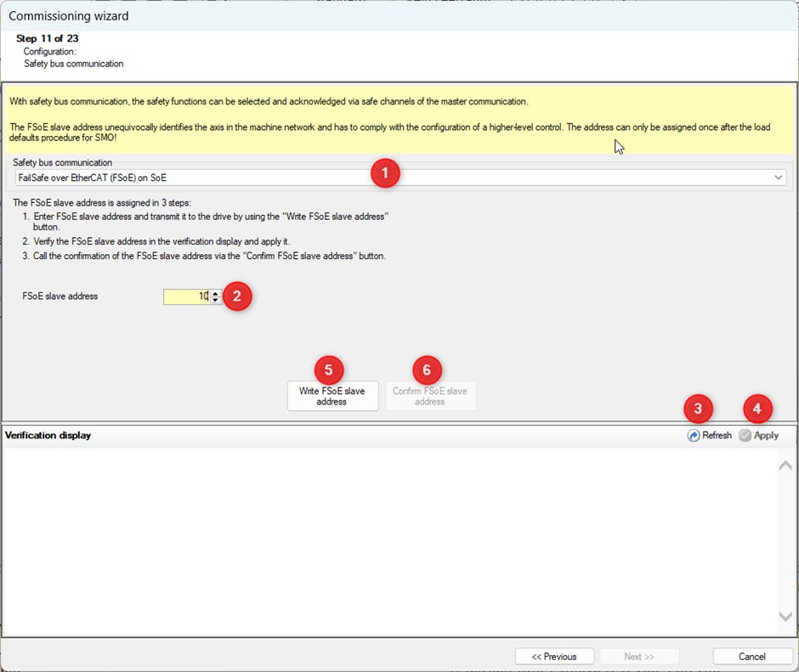This screenshot has height=672, width=799.
Task: Click red callout marker number 2
Action: (x=237, y=296)
